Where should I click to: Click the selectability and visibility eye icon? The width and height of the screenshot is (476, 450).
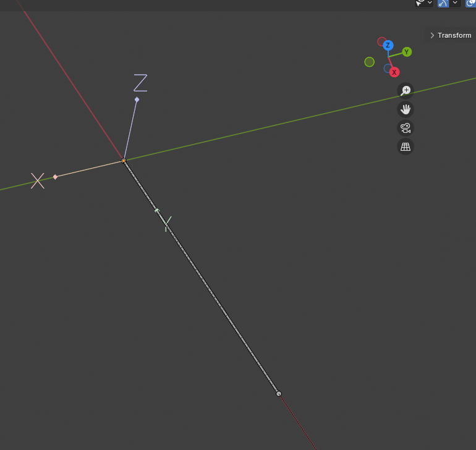[x=420, y=3]
